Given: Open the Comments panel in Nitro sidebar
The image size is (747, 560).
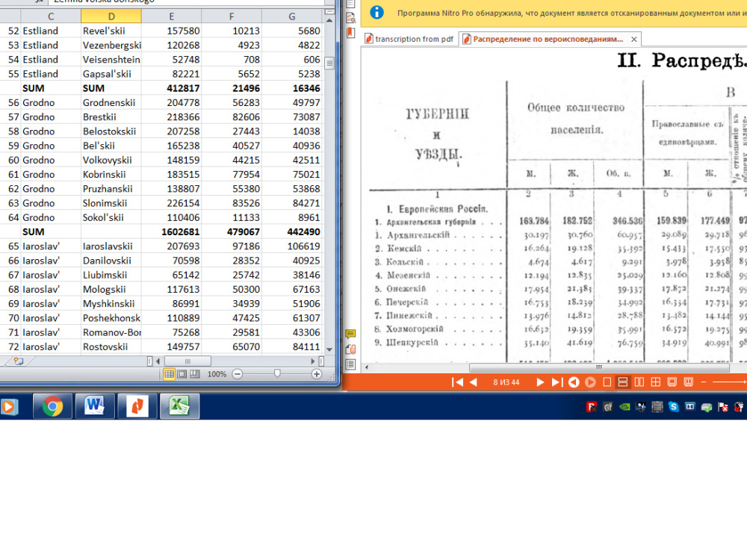Looking at the screenshot, I should pos(350,334).
